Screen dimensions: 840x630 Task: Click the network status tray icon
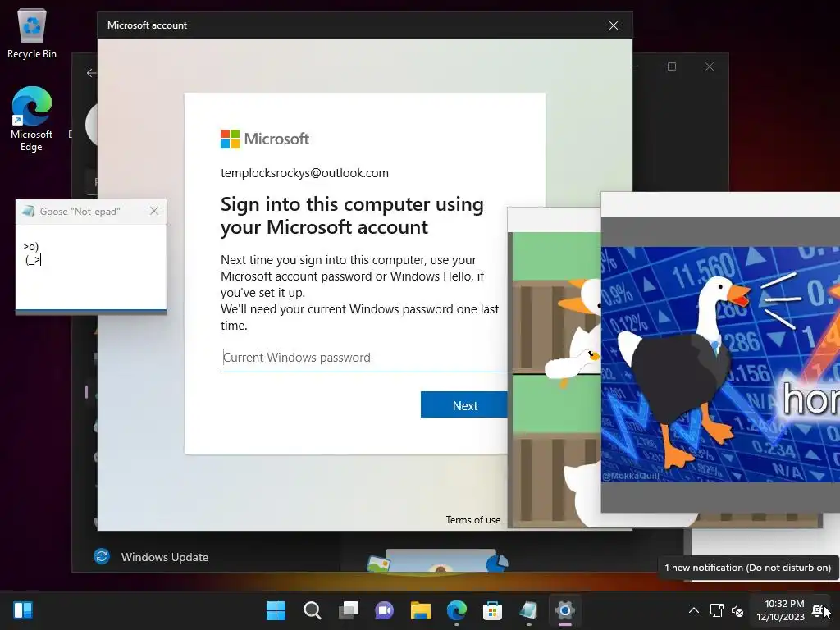click(716, 610)
